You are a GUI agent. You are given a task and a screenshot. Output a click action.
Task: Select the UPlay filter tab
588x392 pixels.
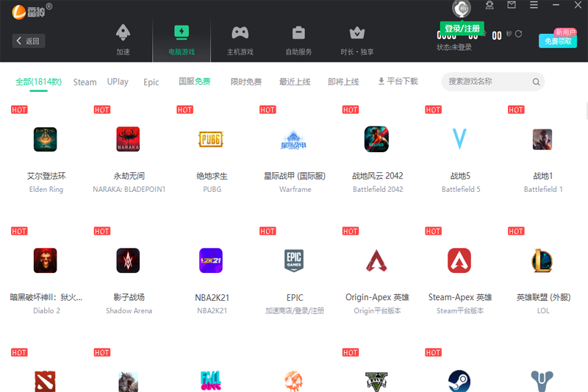tap(118, 82)
